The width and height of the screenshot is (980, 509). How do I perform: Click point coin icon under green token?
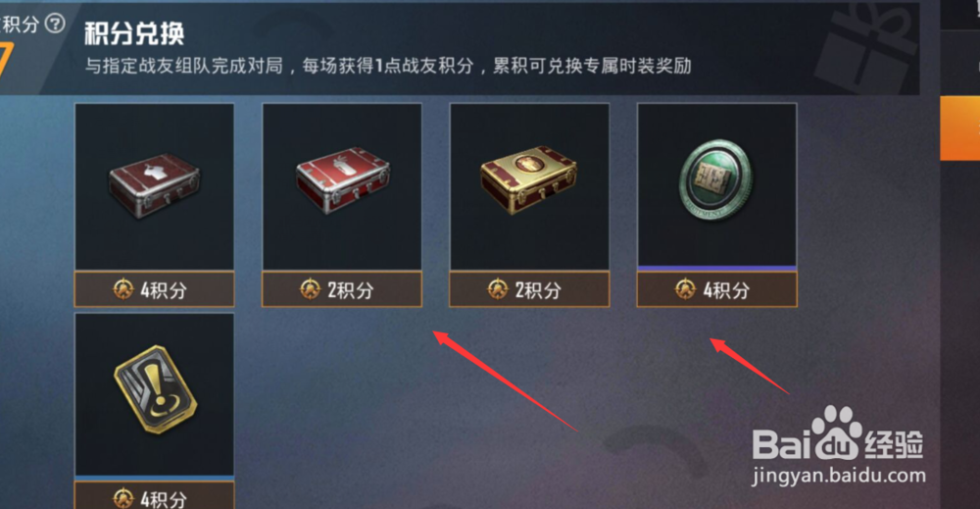coord(686,289)
